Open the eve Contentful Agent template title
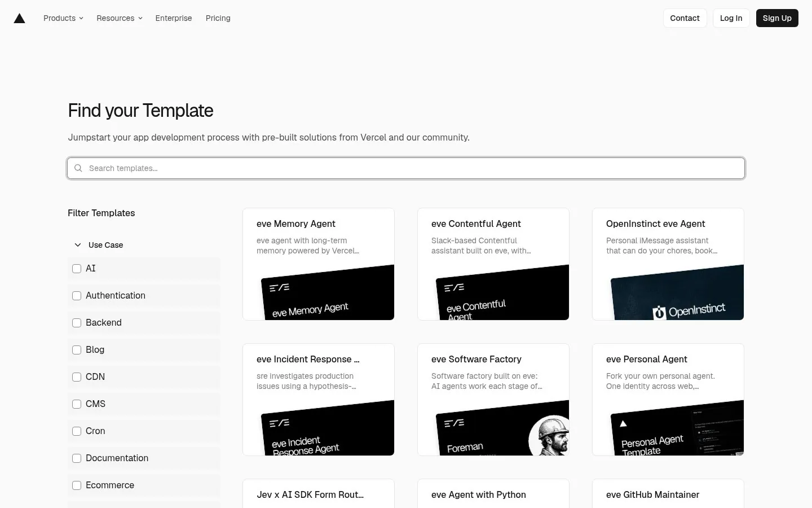 [x=476, y=224]
